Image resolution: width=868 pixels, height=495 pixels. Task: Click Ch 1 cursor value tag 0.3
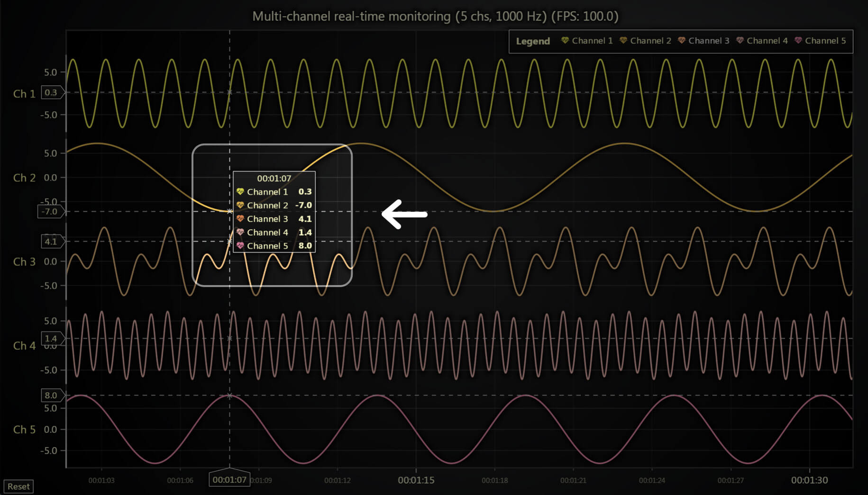click(x=52, y=92)
